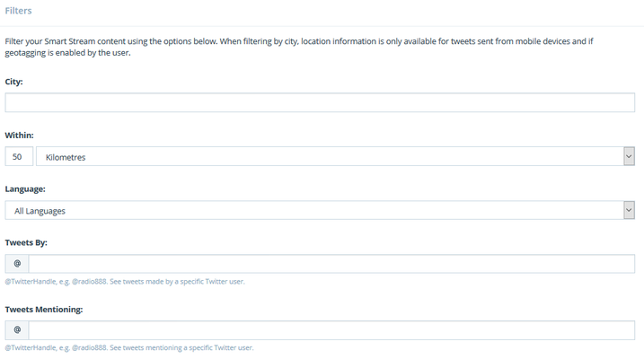
Task: Click the Language label
Action: (25, 189)
